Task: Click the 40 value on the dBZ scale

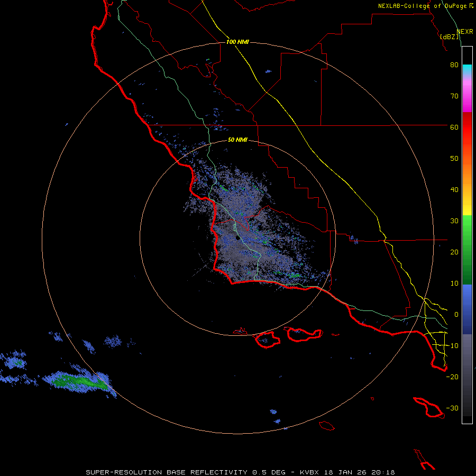Action: (x=454, y=190)
